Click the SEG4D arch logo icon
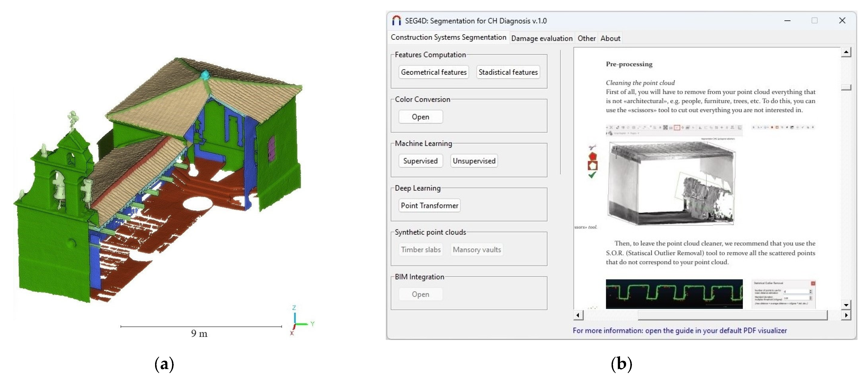The height and width of the screenshot is (380, 868). (396, 21)
